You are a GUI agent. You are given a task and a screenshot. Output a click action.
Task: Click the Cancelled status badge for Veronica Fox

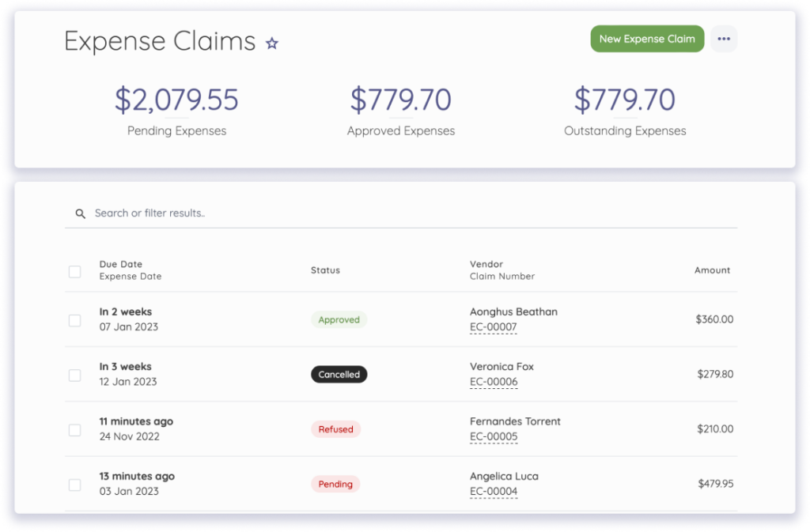point(339,374)
